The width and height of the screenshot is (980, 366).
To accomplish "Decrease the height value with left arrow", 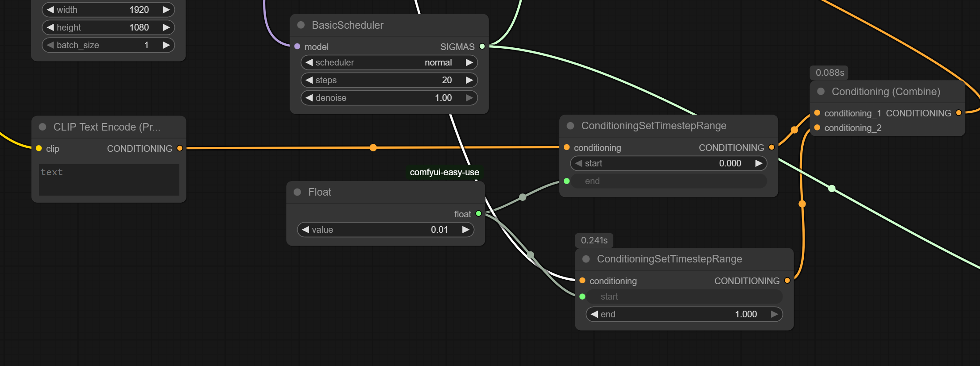I will pos(50,27).
